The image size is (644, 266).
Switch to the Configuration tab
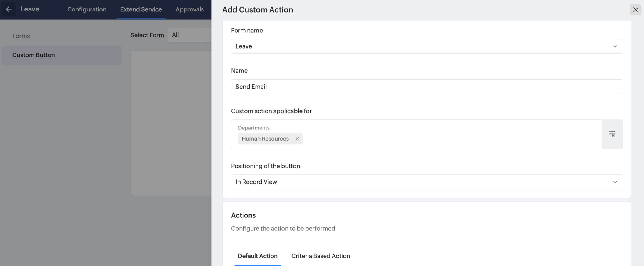pyautogui.click(x=87, y=9)
